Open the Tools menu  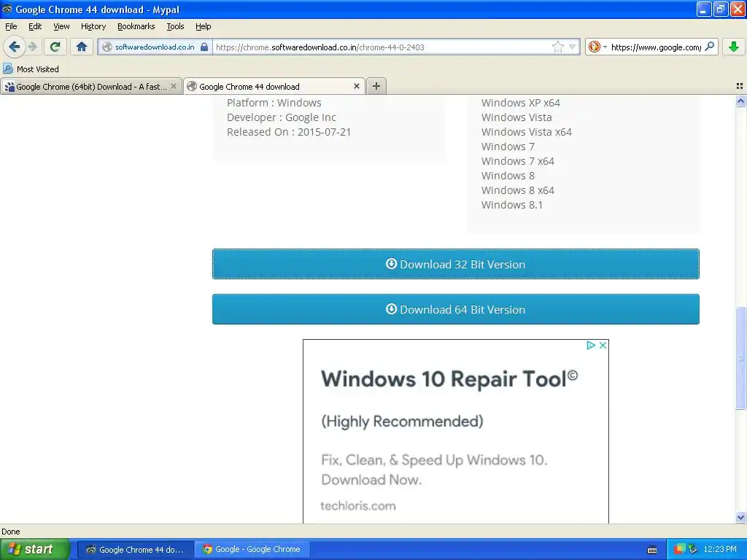click(175, 26)
